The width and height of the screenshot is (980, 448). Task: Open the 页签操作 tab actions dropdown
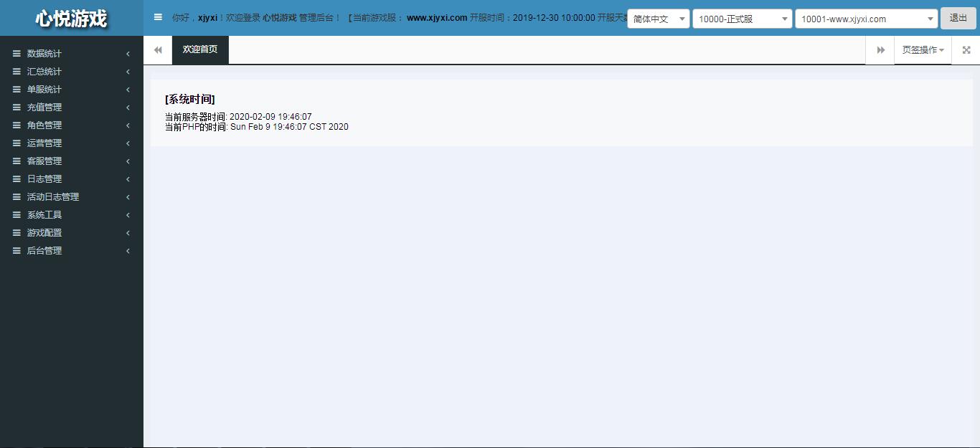coord(923,50)
